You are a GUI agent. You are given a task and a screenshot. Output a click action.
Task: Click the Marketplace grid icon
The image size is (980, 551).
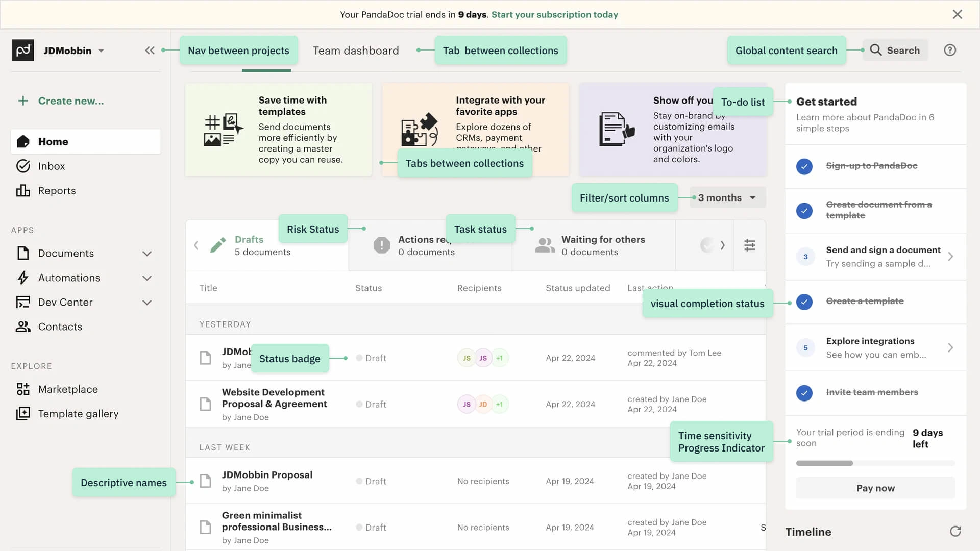[x=23, y=389]
